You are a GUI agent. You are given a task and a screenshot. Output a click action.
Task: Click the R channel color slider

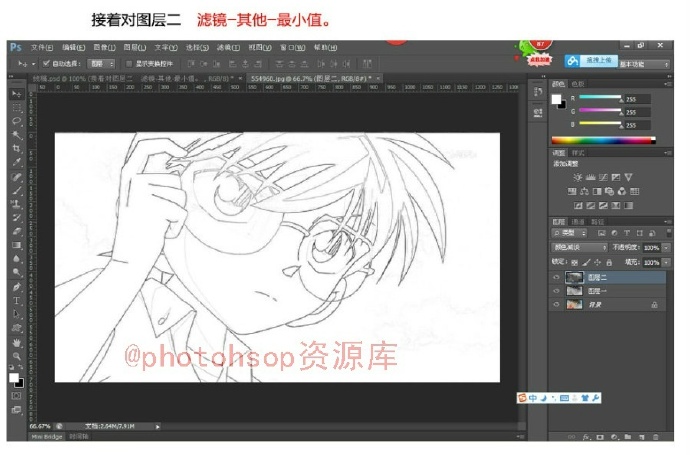[600, 97]
